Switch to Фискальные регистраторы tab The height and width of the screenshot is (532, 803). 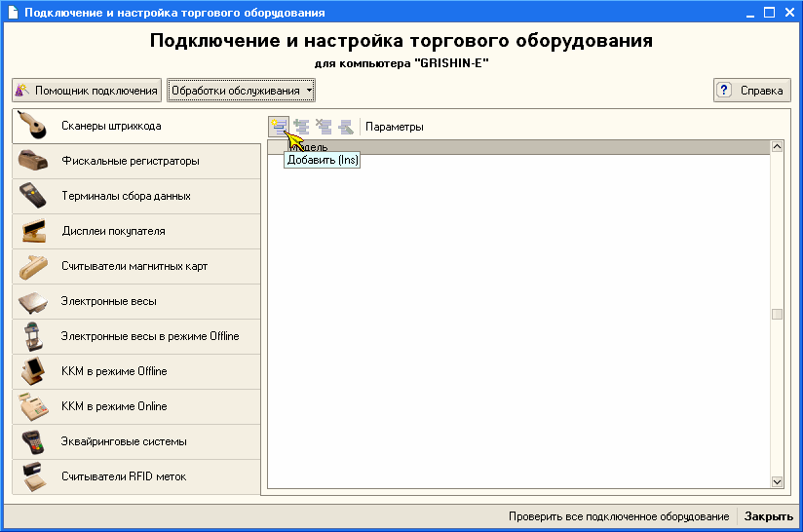pos(136,162)
